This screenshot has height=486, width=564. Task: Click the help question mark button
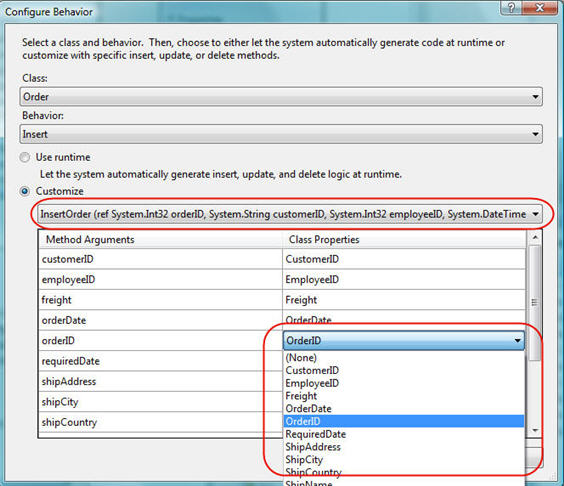(x=511, y=8)
